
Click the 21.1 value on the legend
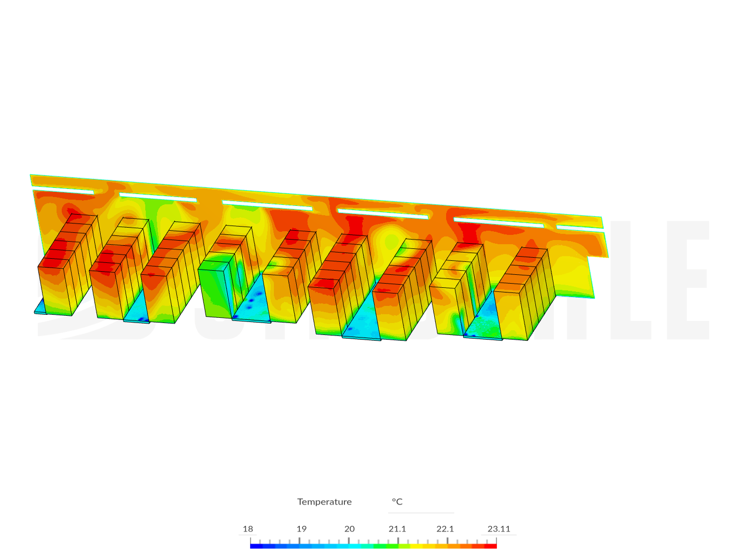[x=397, y=529]
